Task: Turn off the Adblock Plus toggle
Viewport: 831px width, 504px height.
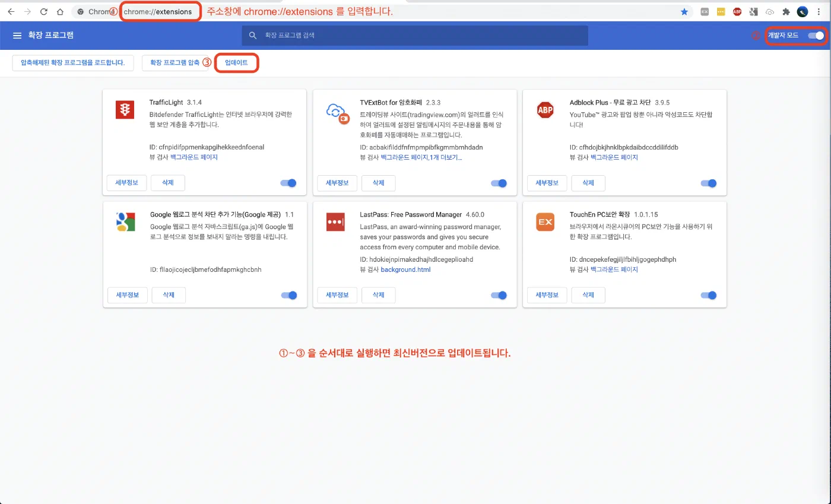Action: 709,183
